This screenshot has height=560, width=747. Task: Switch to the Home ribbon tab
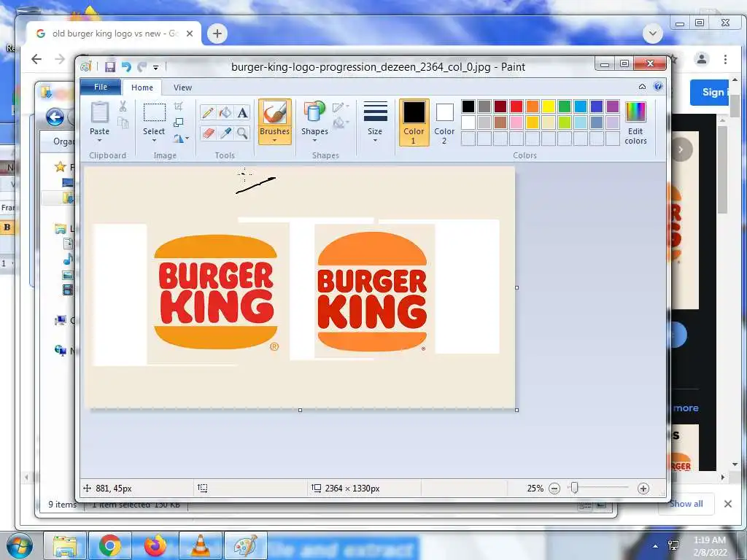point(142,87)
